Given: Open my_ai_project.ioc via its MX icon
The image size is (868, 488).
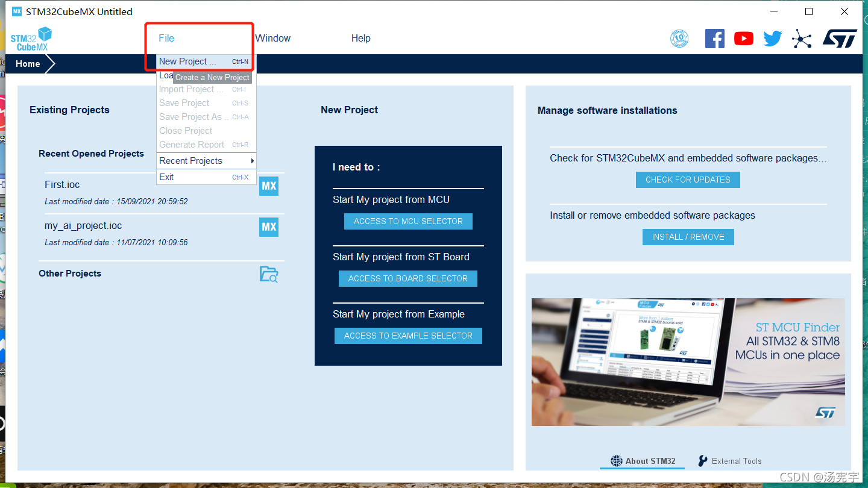Looking at the screenshot, I should pyautogui.click(x=269, y=227).
